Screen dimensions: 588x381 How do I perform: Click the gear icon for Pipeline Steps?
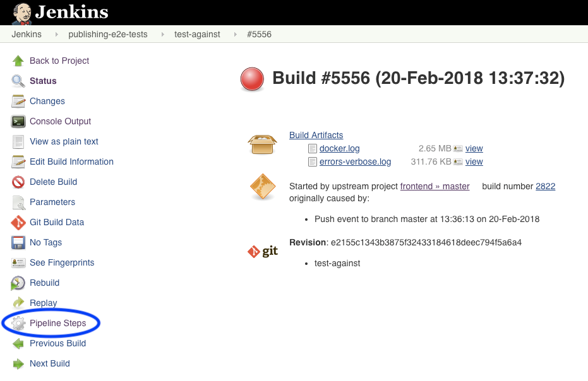(18, 323)
